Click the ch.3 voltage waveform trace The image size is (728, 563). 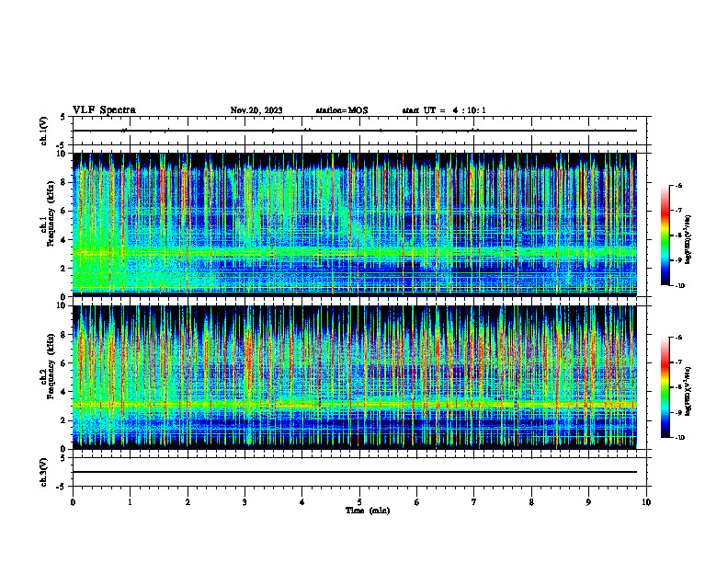[x=354, y=472]
